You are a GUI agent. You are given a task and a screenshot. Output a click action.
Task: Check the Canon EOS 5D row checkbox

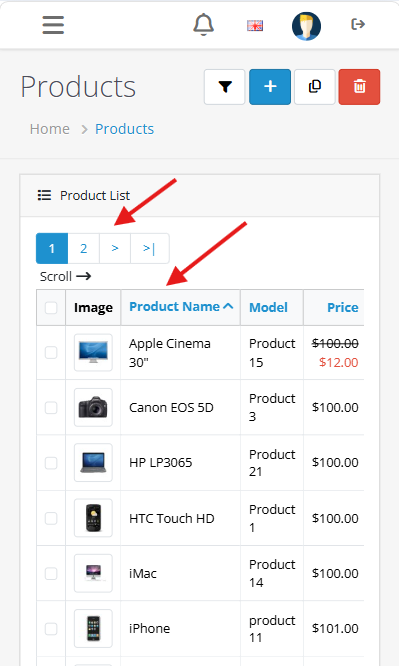point(51,408)
